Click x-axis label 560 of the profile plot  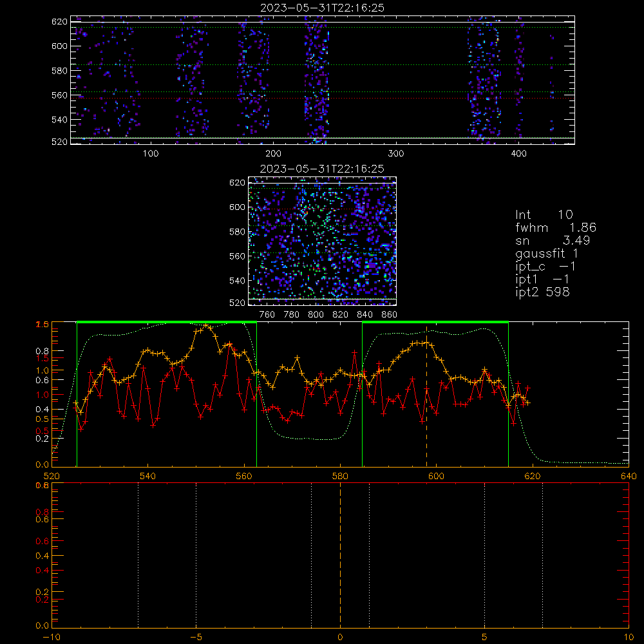click(244, 476)
